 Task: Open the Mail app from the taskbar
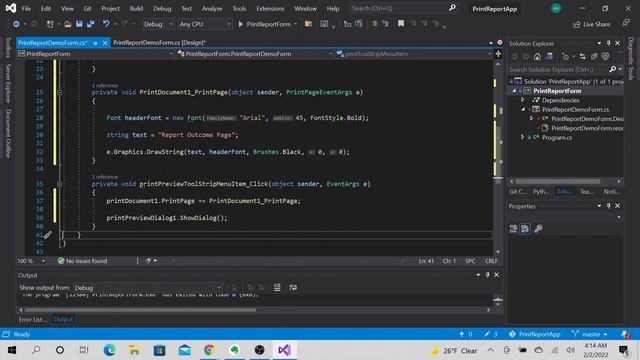pyautogui.click(x=184, y=350)
